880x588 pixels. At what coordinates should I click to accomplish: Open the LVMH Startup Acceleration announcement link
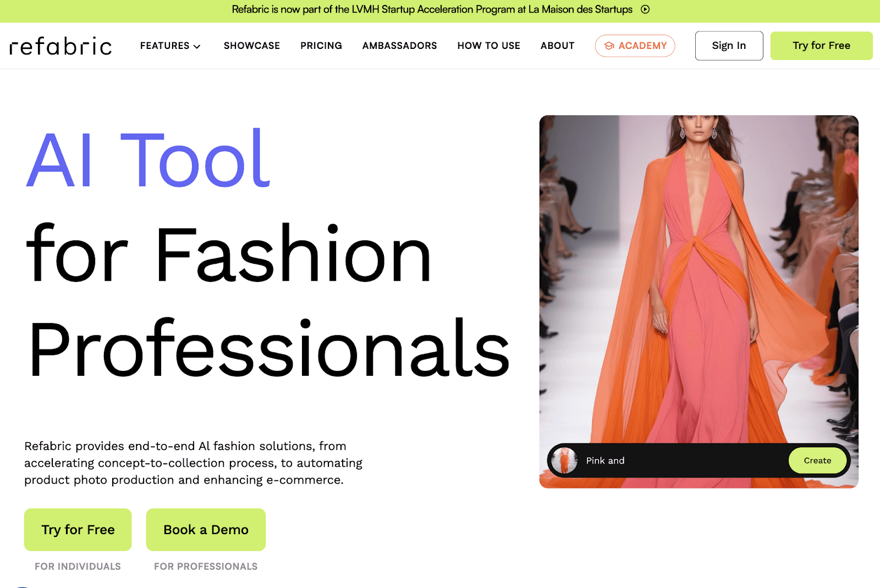pyautogui.click(x=432, y=9)
